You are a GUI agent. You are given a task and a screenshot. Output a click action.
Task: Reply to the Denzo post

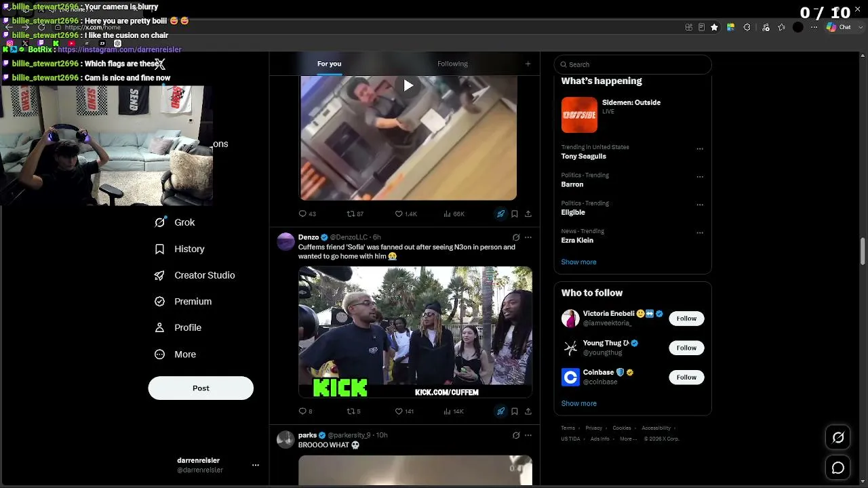(x=305, y=411)
